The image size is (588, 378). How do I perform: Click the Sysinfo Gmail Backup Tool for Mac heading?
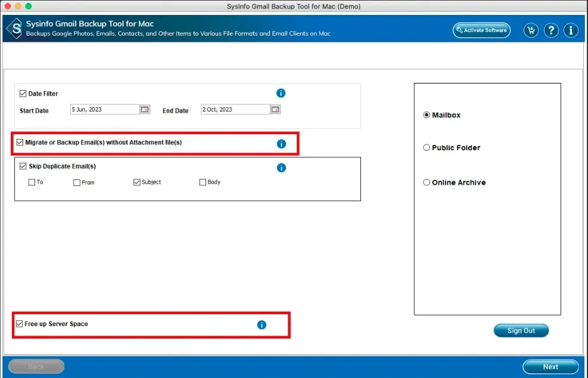90,24
